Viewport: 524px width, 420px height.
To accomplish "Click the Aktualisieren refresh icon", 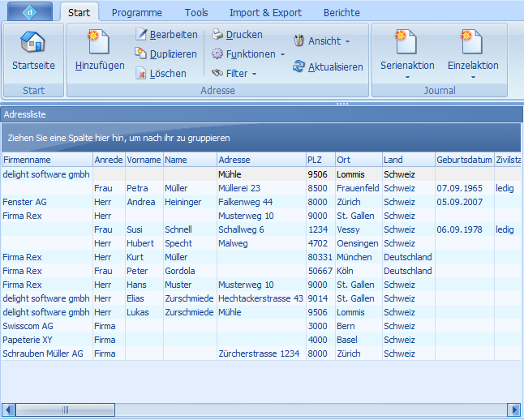I will click(299, 67).
